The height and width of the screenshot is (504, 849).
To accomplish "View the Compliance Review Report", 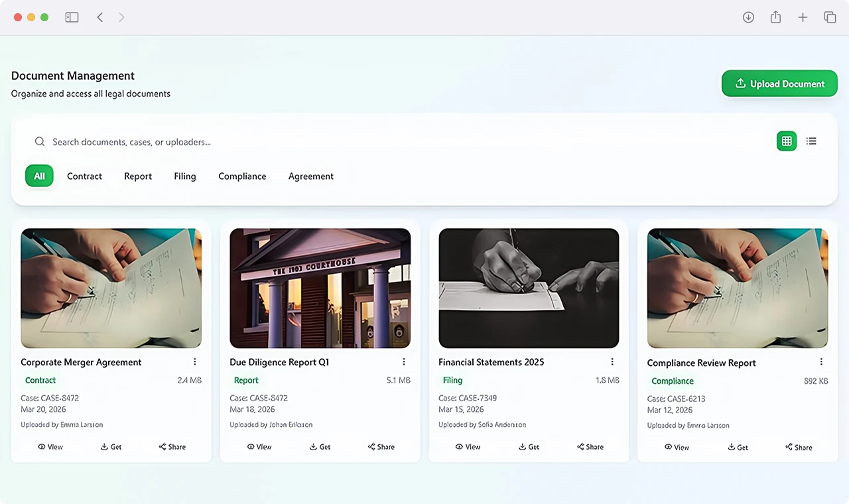I will (677, 448).
